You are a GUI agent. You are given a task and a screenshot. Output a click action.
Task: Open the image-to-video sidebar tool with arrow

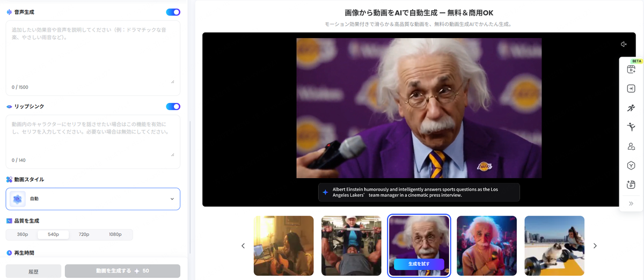tap(631, 89)
